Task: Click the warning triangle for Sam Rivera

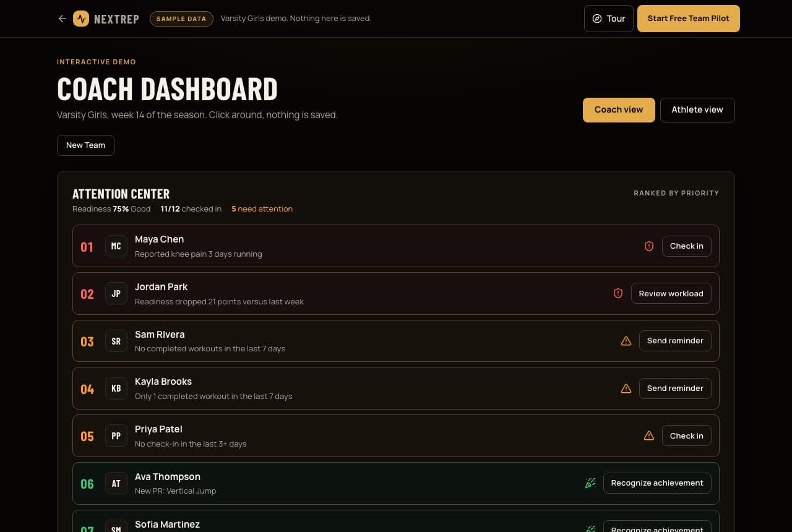Action: pos(626,341)
